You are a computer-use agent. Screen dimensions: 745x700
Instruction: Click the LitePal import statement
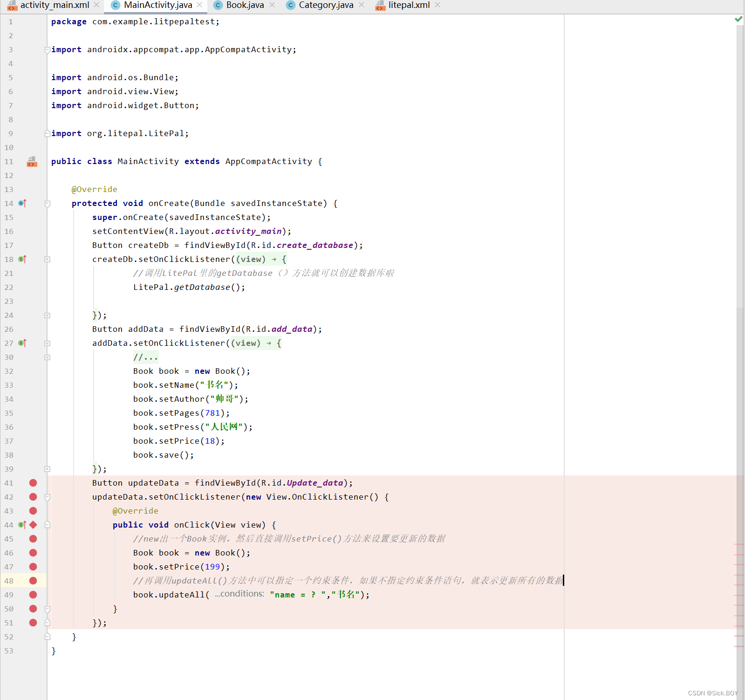(120, 133)
